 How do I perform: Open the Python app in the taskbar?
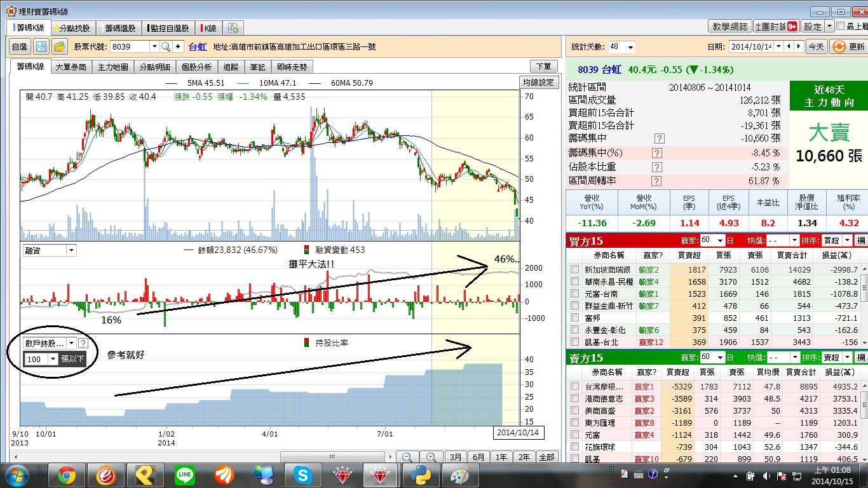pos(421,475)
